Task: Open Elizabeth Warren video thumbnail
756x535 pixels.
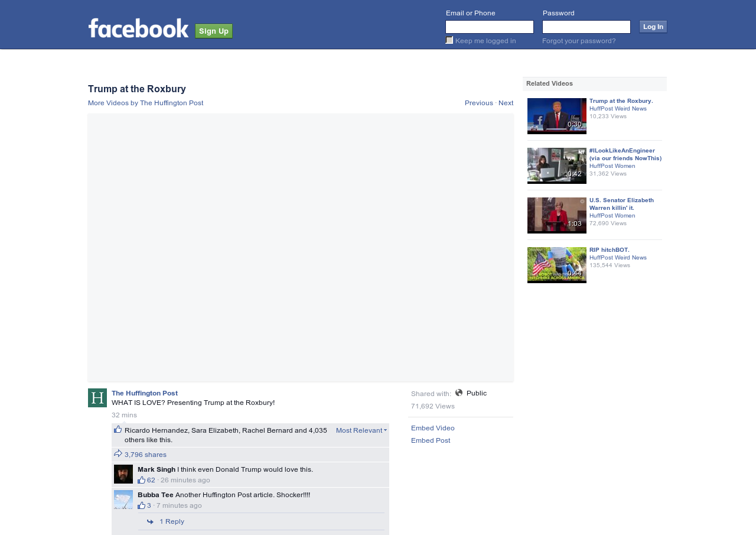Action: point(557,215)
